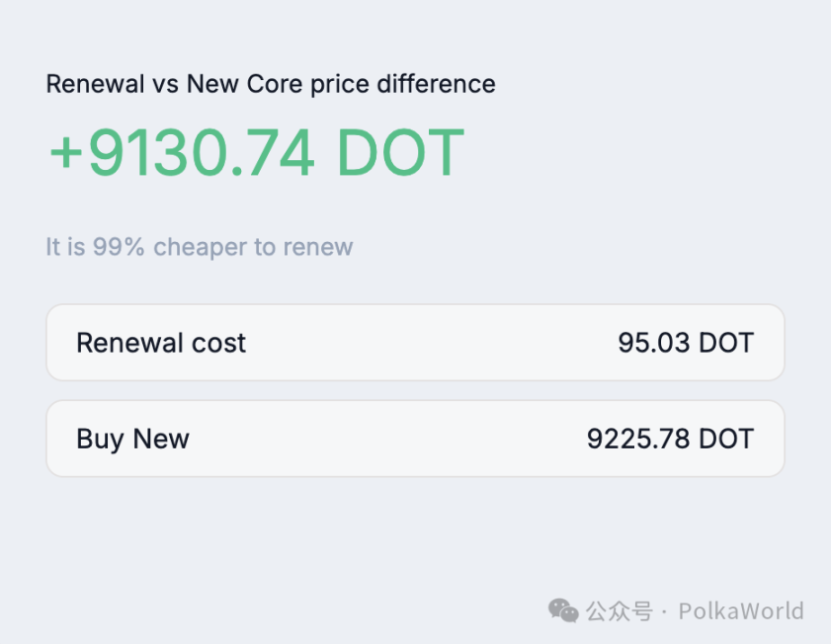Click the 公众号 label near the watermark

618,611
